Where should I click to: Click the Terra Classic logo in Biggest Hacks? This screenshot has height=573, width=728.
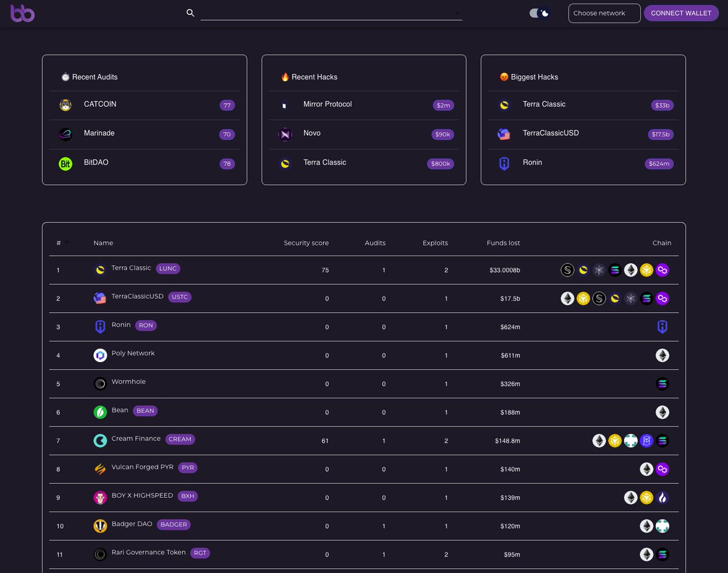coord(505,106)
